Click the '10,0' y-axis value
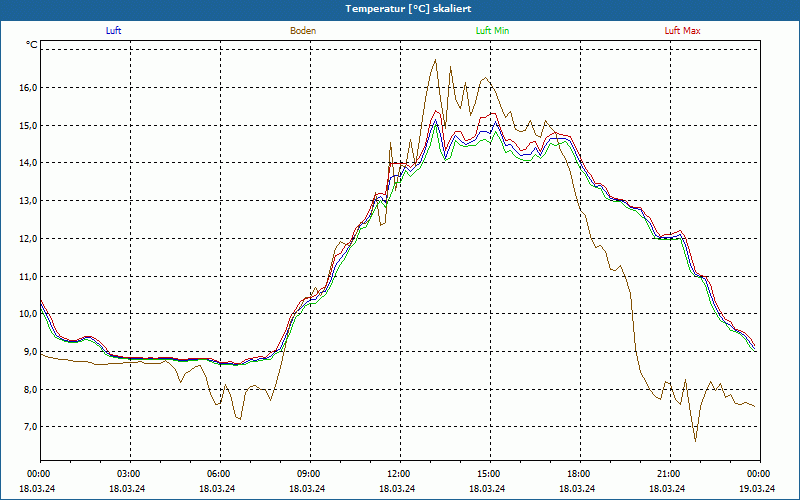 click(28, 314)
